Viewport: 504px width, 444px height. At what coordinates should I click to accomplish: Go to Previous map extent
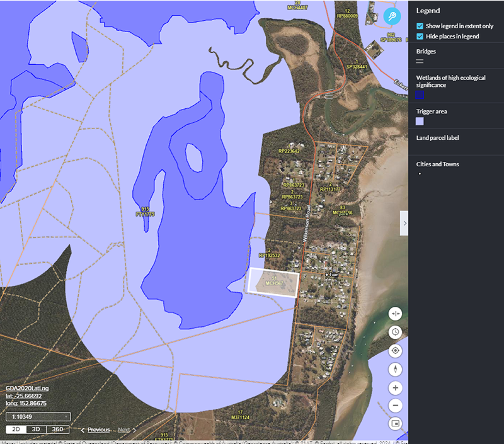coord(95,430)
